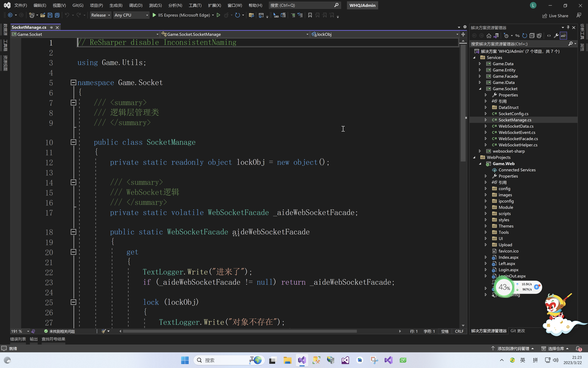Screen dimensions: 588x368
Task: Click the editor horizontal scrollbar thumb
Action: pos(240,331)
